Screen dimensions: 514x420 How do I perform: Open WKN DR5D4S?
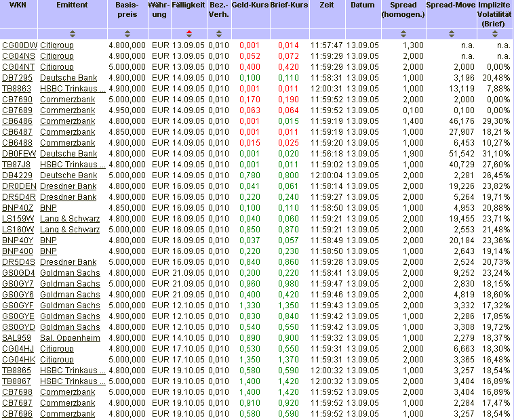19,261
